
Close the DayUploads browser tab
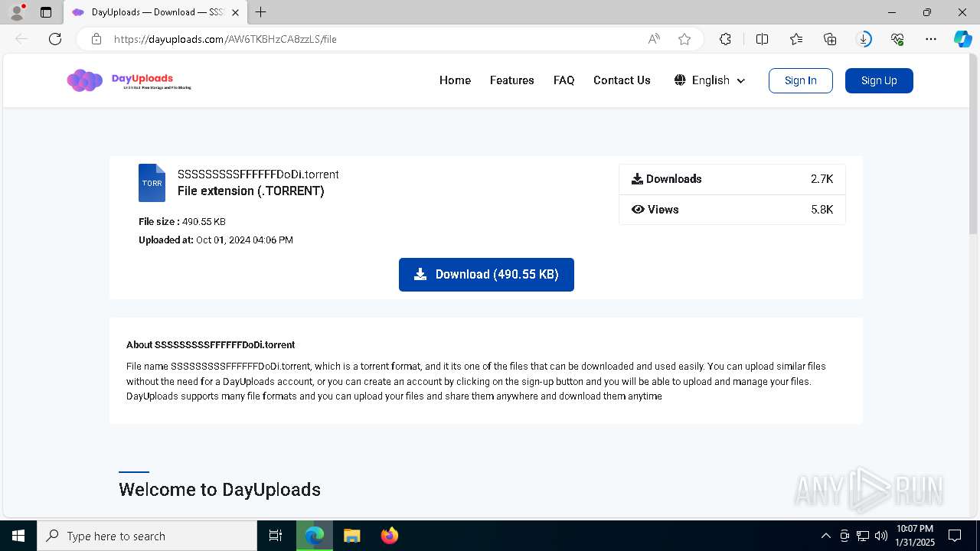tap(235, 12)
